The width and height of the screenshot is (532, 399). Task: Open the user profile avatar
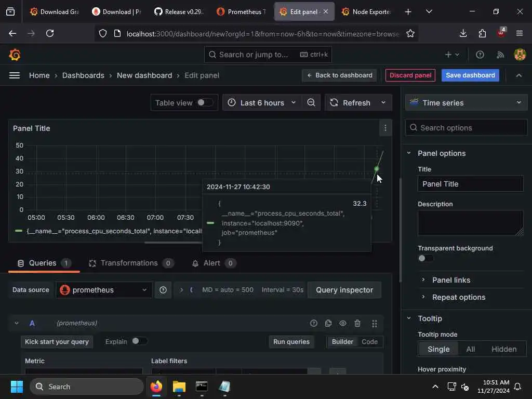pos(520,55)
